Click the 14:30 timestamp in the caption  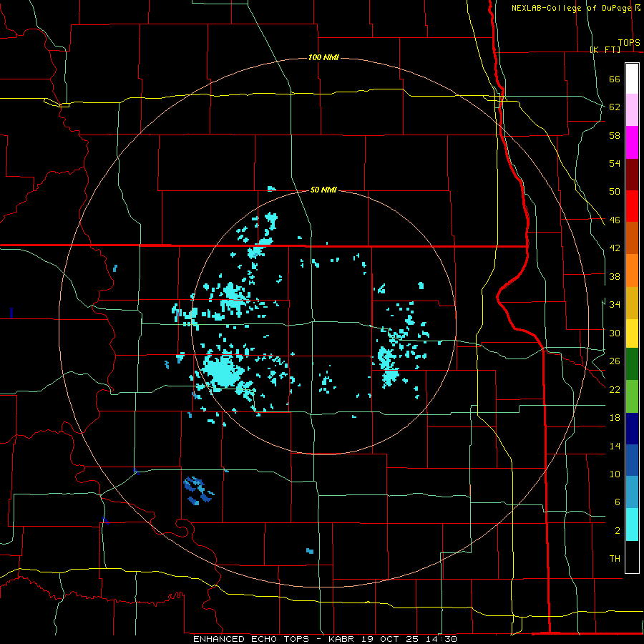(441, 639)
